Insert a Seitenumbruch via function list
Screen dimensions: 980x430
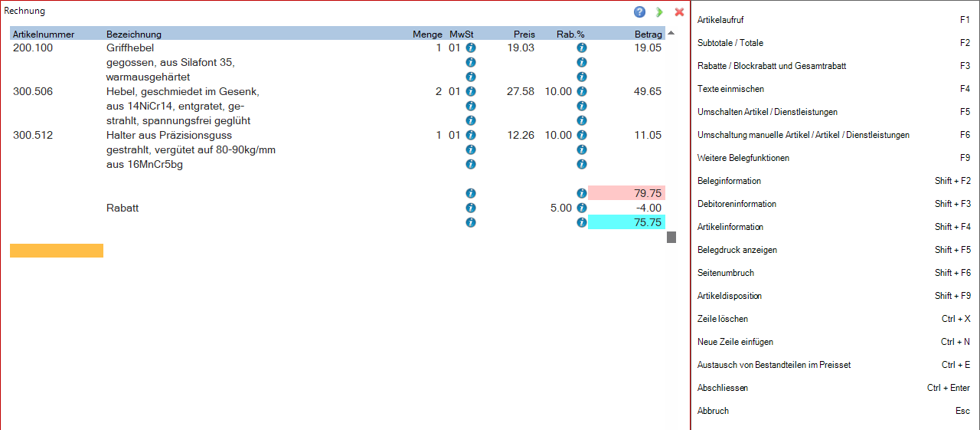pyautogui.click(x=834, y=273)
